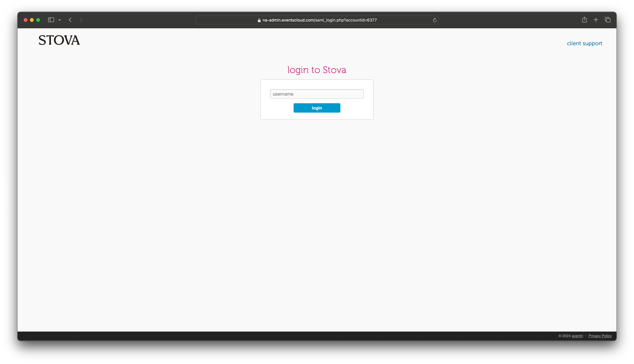This screenshot has width=634, height=364.
Task: Click the blue login button
Action: pyautogui.click(x=317, y=108)
